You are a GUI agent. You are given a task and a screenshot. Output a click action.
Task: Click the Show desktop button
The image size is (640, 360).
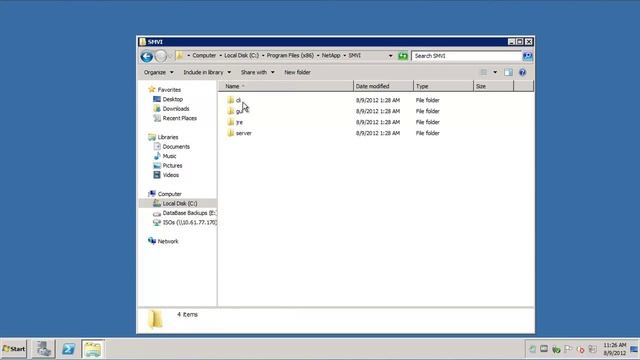click(634, 349)
